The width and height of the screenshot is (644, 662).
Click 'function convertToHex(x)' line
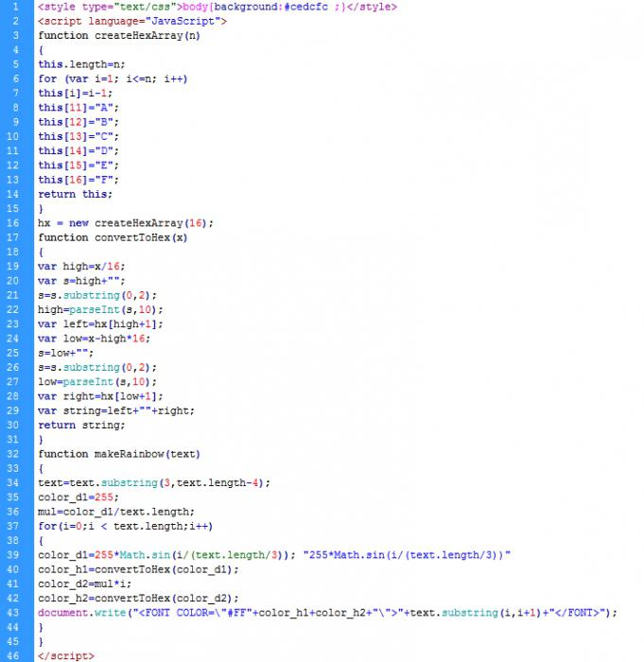(113, 237)
